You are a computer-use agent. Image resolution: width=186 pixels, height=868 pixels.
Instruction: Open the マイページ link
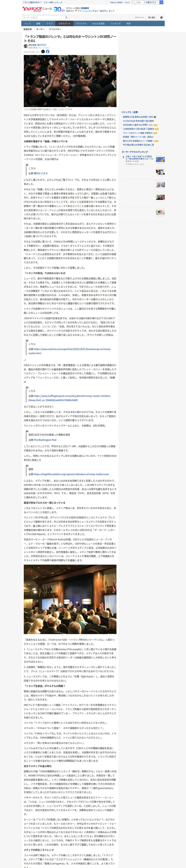[x=139, y=18]
